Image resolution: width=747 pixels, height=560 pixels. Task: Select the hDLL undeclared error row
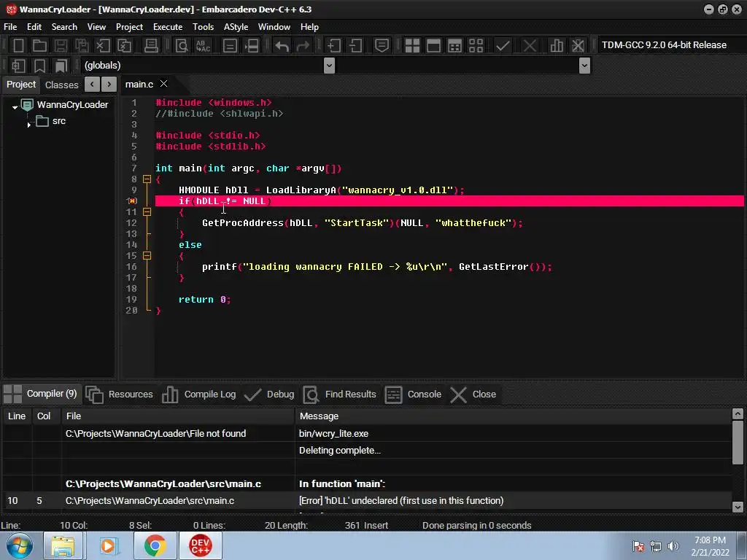point(367,500)
